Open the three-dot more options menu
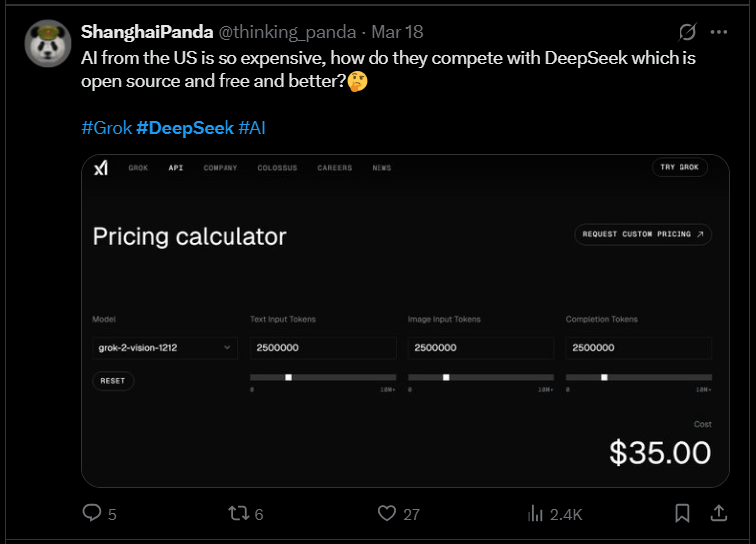 tap(719, 32)
